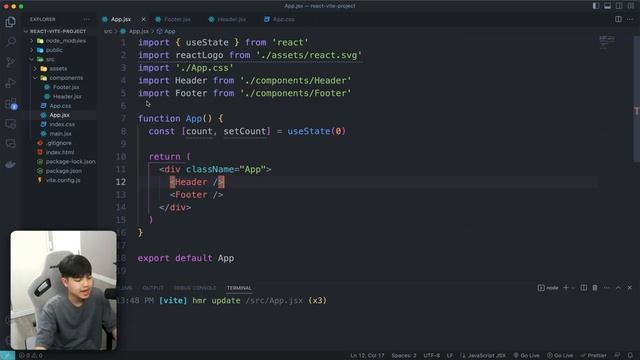
Task: Split the editor to the right
Action: coord(618,19)
